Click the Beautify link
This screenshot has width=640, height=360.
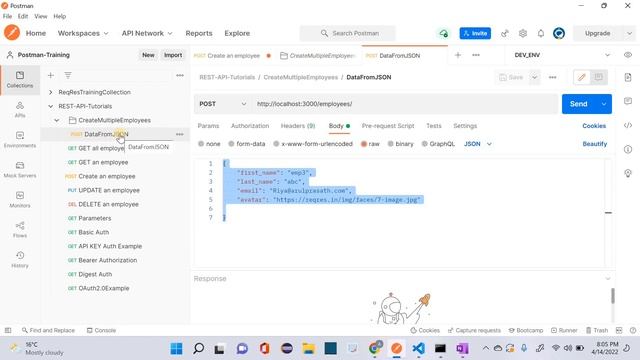595,144
